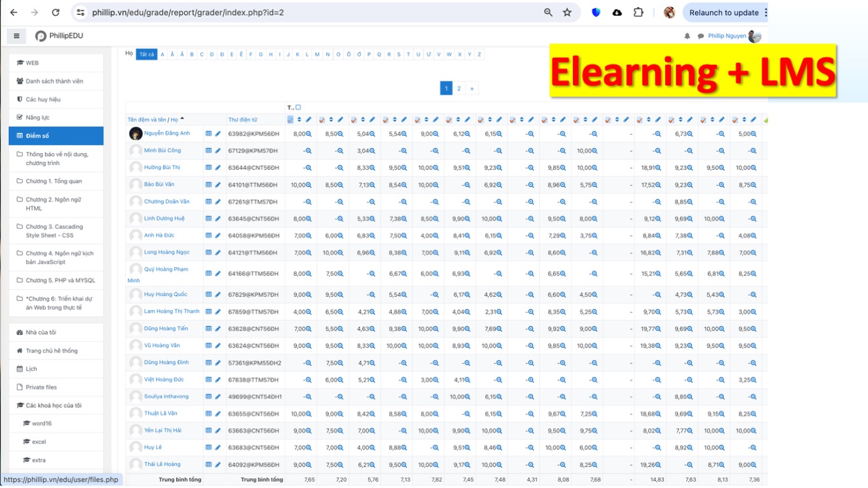Open grade report table icon for Nguyễn Đăng Anh
This screenshot has width=868, height=488.
pos(209,134)
